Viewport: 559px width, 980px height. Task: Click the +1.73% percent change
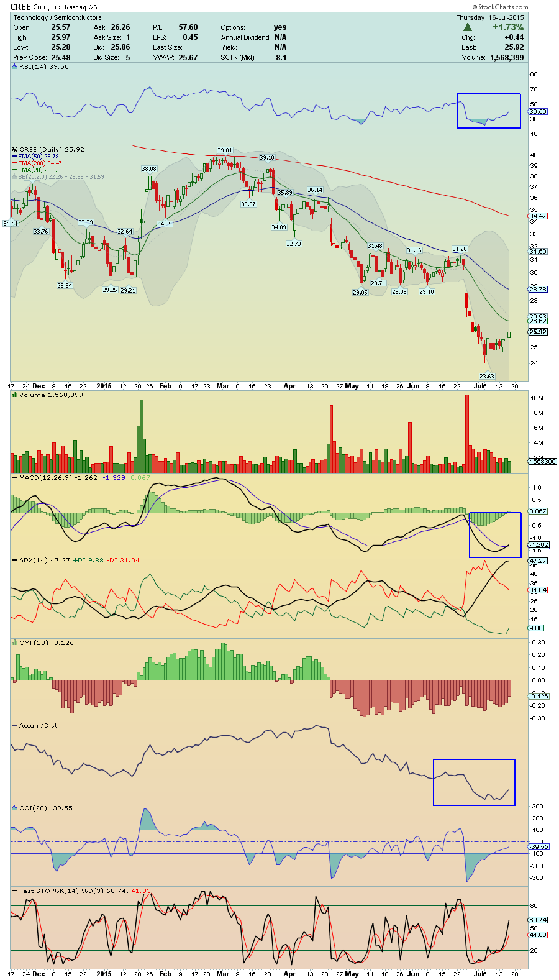508,27
